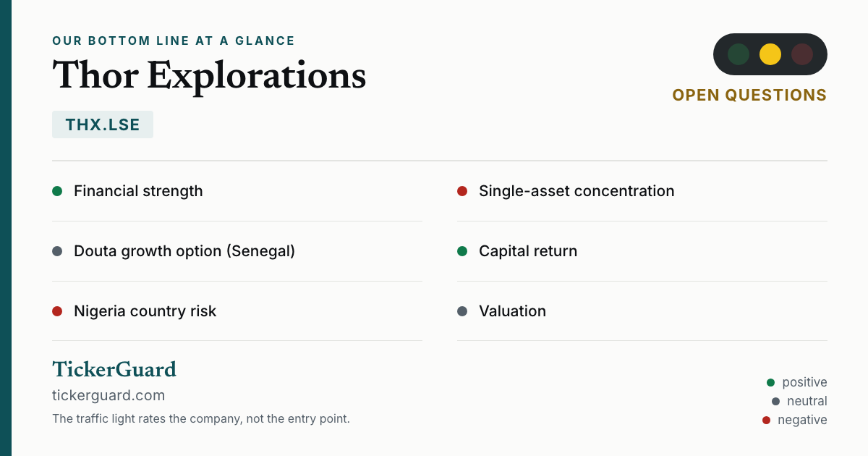868x456 pixels.
Task: Click the OPEN QUESTIONS status label
Action: [x=749, y=96]
